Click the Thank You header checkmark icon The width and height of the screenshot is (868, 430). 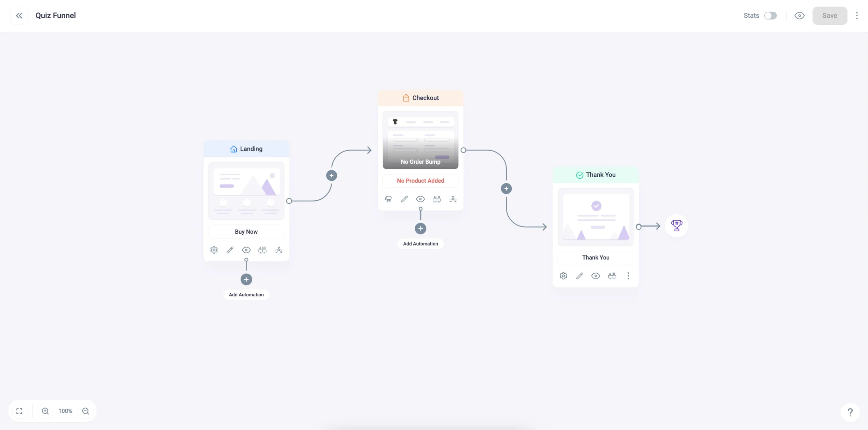pos(579,175)
